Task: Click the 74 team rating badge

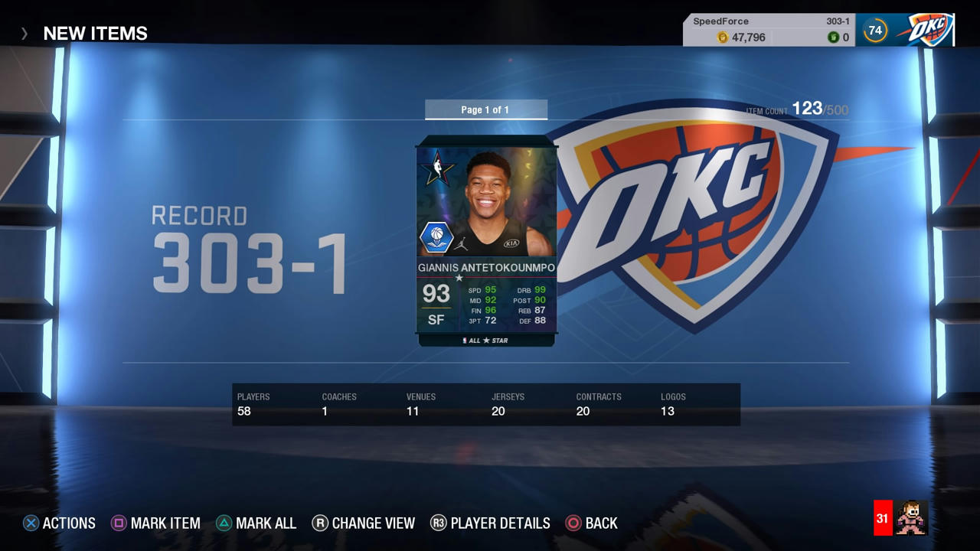Action: click(875, 31)
